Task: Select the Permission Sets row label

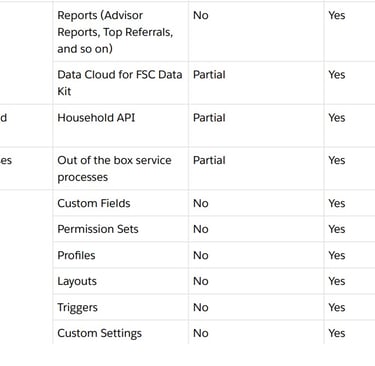Action: pos(98,229)
